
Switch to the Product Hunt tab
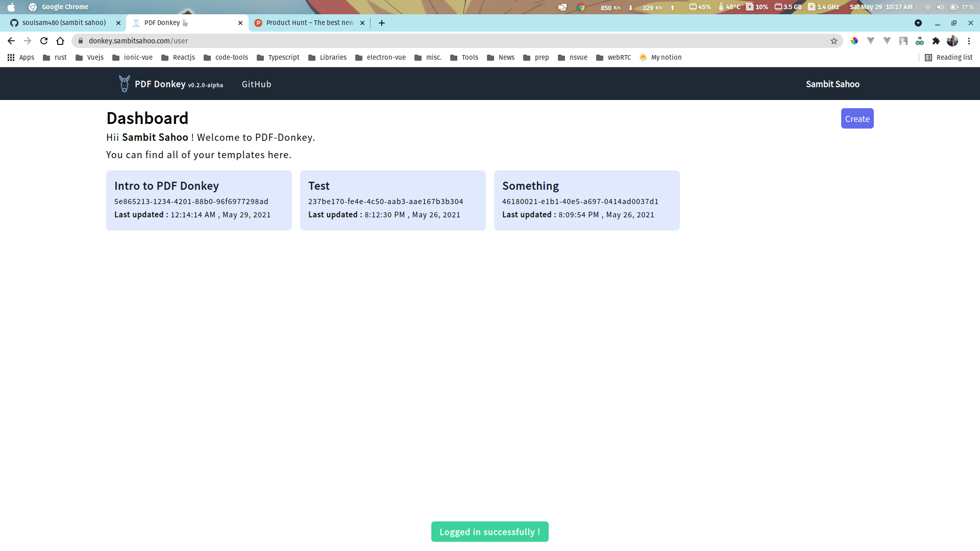click(309, 23)
